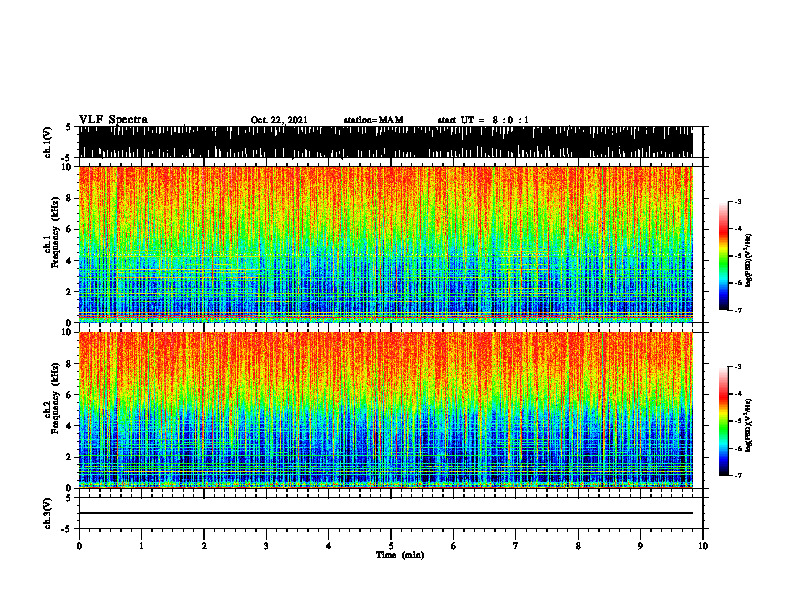This screenshot has width=792, height=612.
Task: Click the "10" tick on the time axis
Action: [703, 546]
